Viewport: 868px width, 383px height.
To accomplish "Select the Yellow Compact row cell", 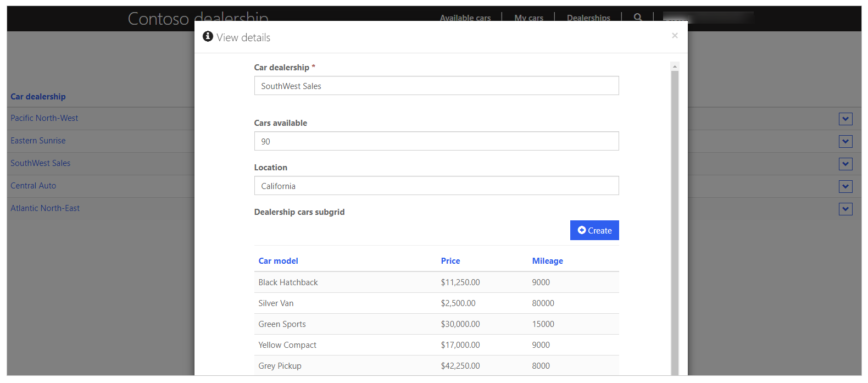I will click(x=287, y=345).
